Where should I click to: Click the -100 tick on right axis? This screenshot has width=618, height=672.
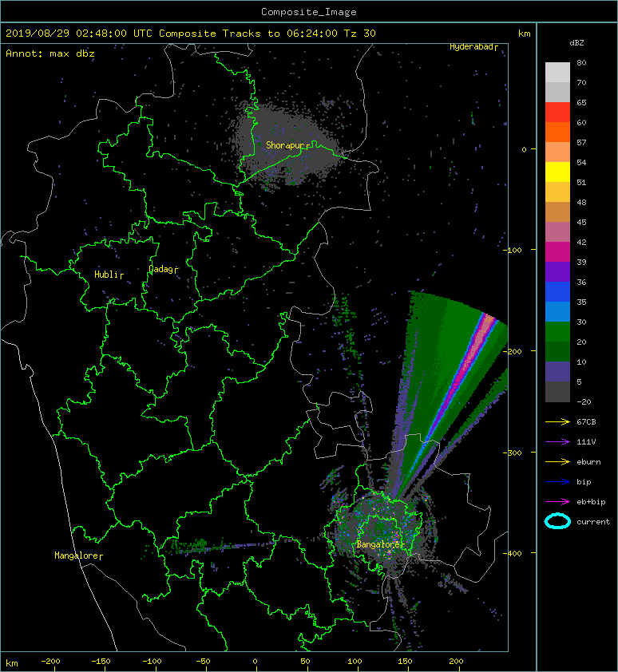coord(512,250)
